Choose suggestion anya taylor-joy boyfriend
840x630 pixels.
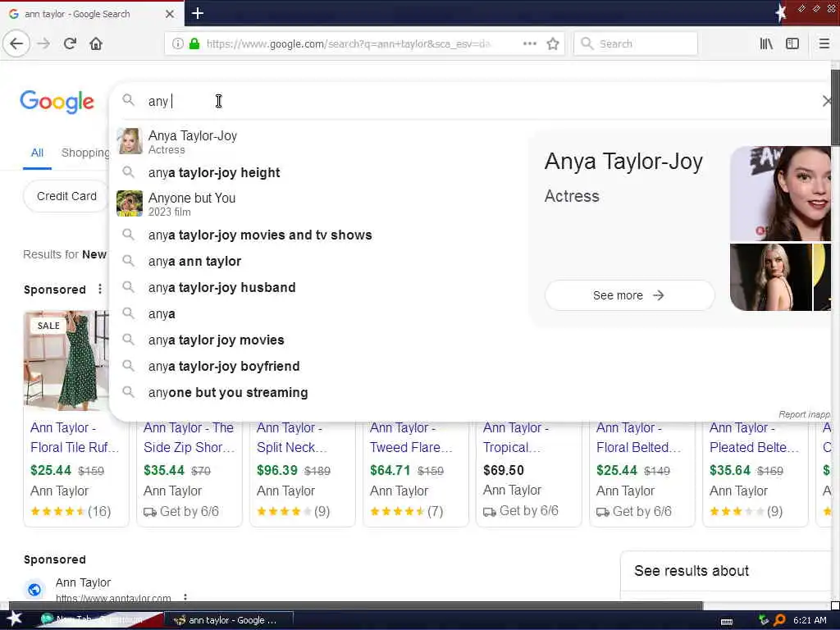(x=224, y=366)
